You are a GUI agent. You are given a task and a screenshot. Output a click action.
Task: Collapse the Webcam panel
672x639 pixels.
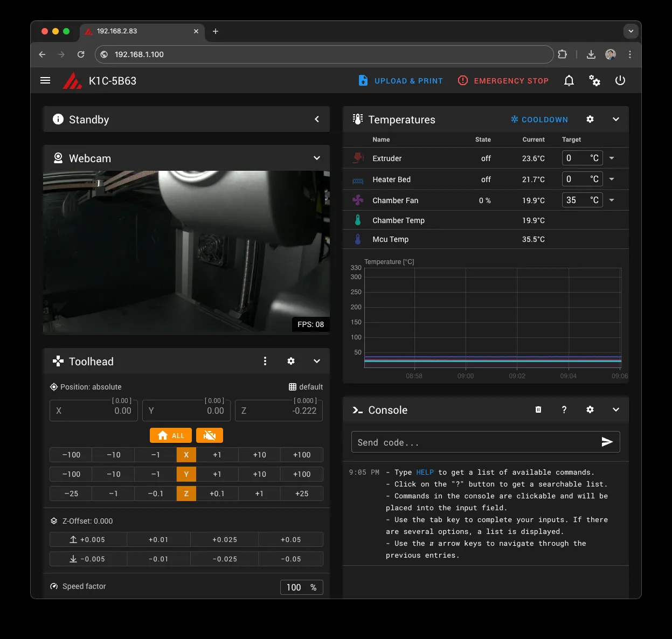coord(316,158)
